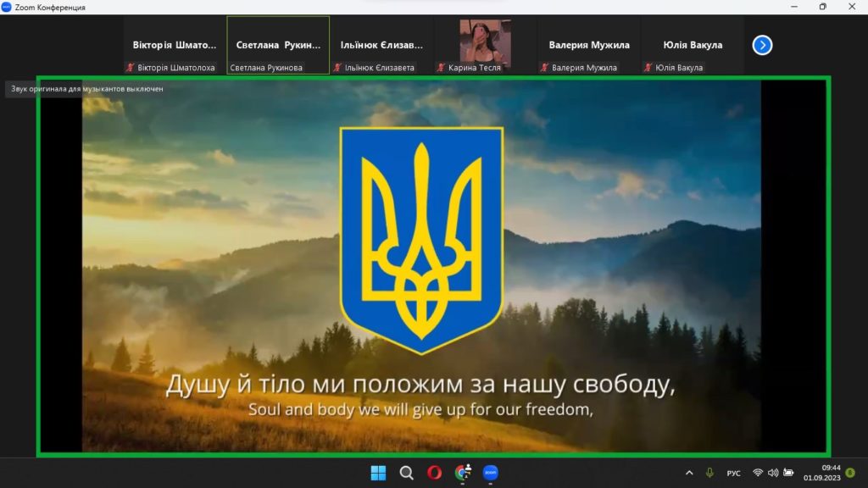Click the 'Звук оригинала для музыкантов выключен' notice
Screen dimensions: 868x488
(x=86, y=88)
